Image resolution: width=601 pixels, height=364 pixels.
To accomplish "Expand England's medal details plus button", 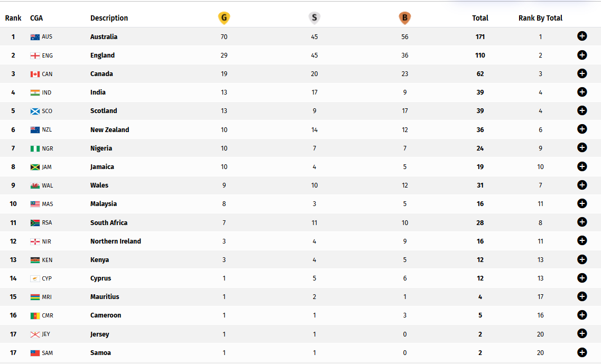I will tap(582, 55).
